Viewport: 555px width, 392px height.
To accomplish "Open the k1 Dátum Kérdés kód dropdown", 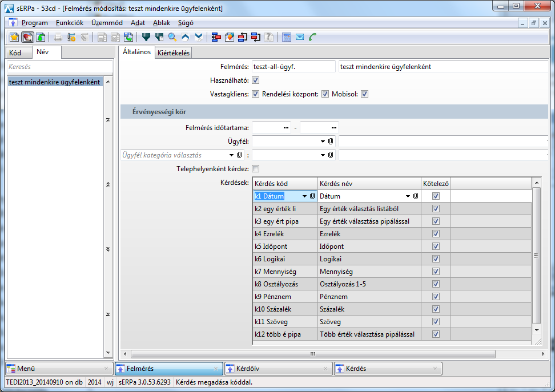I will click(305, 196).
